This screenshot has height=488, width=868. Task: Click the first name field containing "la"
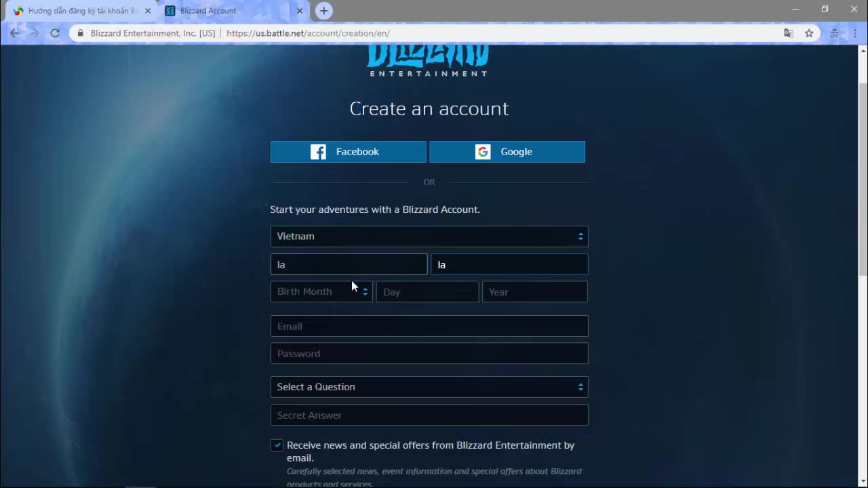pos(349,264)
